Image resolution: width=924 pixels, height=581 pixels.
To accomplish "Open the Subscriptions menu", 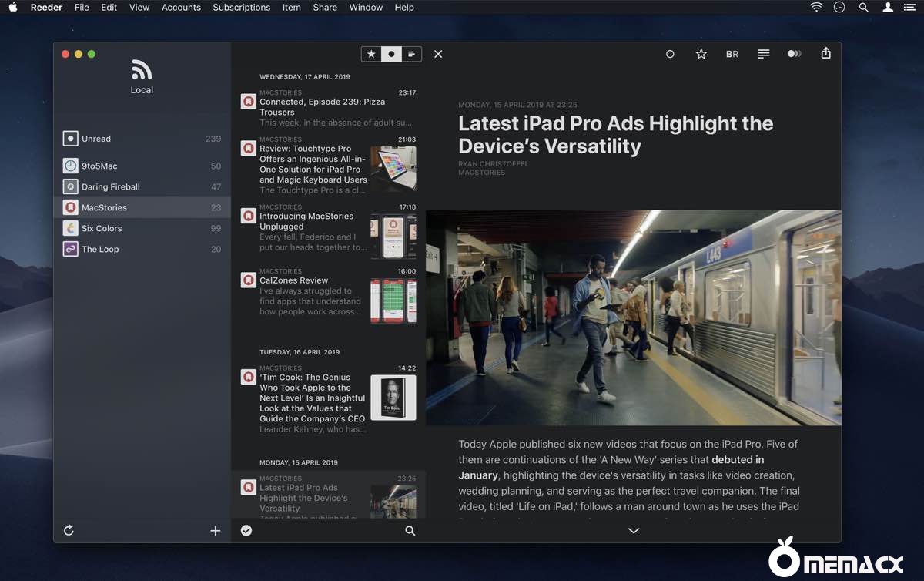I will pos(241,7).
